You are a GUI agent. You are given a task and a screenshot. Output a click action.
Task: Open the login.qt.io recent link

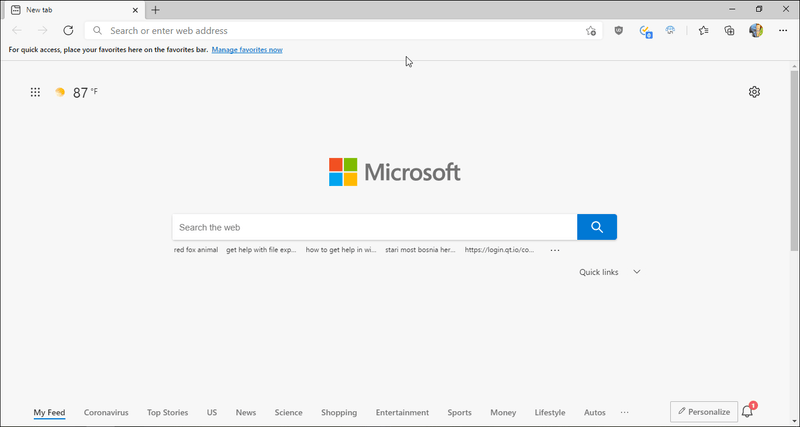[499, 250]
